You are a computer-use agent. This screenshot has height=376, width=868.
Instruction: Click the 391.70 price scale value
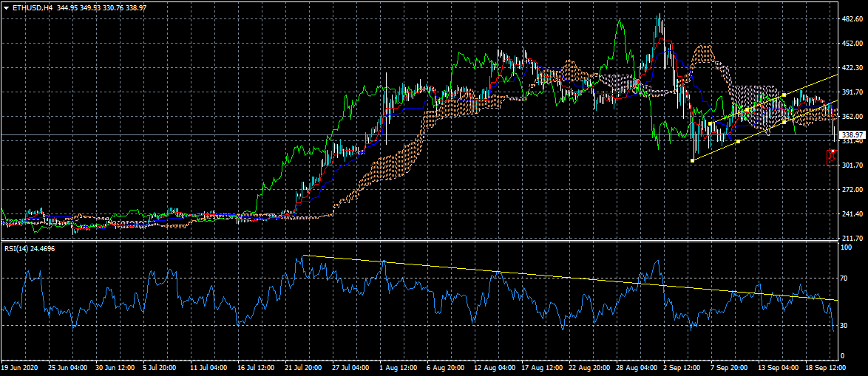(852, 92)
